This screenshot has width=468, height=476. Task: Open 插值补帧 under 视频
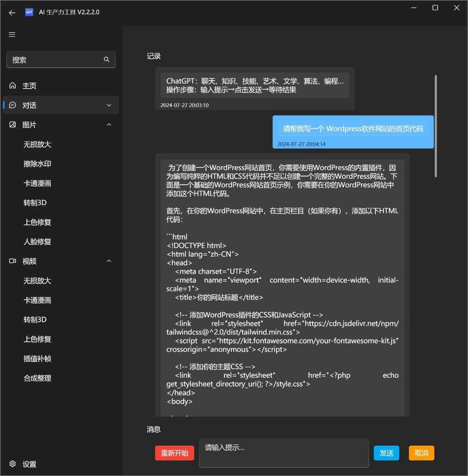click(37, 359)
